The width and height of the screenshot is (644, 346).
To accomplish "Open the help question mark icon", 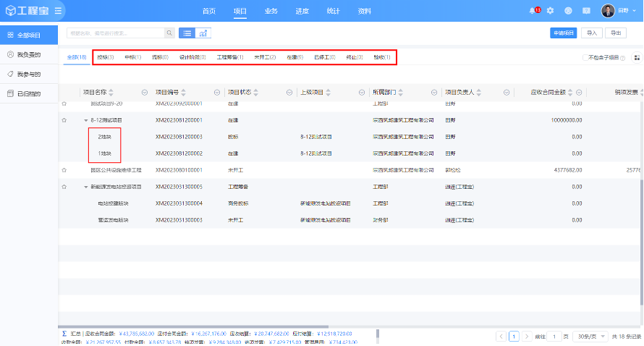I will pyautogui.click(x=586, y=11).
